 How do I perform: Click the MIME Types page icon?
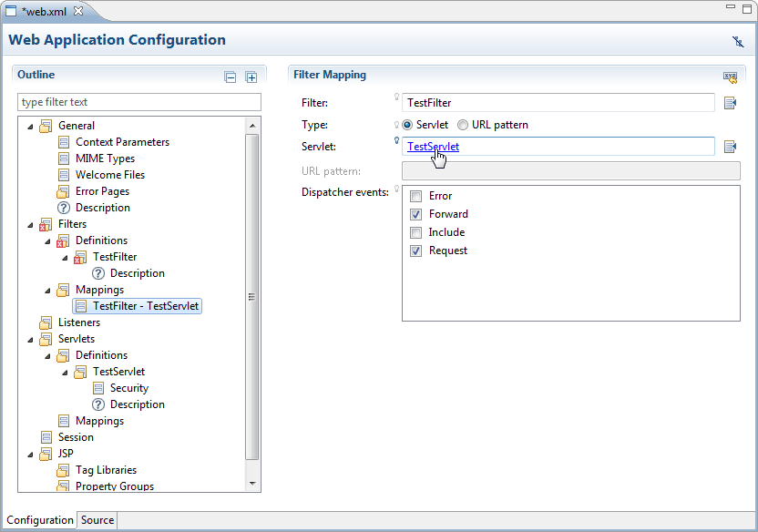(64, 159)
